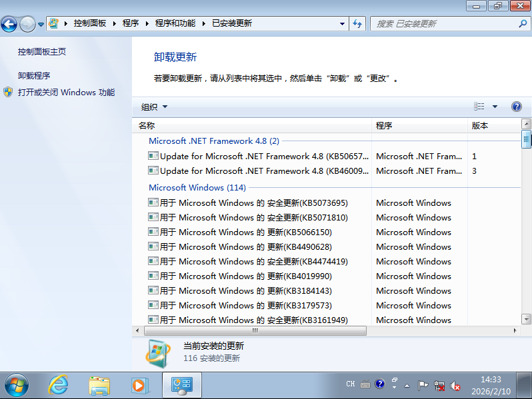Open 卸载程序 link in sidebar
The width and height of the screenshot is (532, 399).
pos(34,75)
